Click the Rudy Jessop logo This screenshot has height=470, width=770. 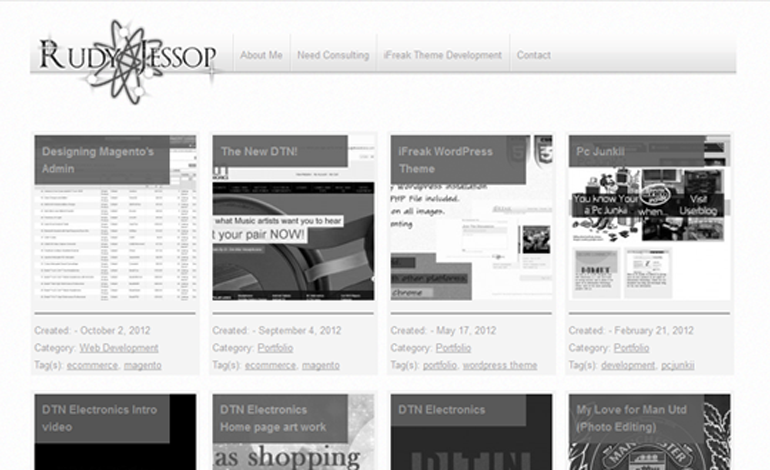[127, 61]
